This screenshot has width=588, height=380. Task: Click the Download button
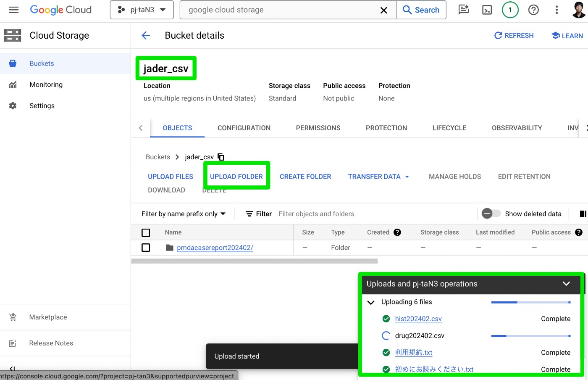click(166, 190)
